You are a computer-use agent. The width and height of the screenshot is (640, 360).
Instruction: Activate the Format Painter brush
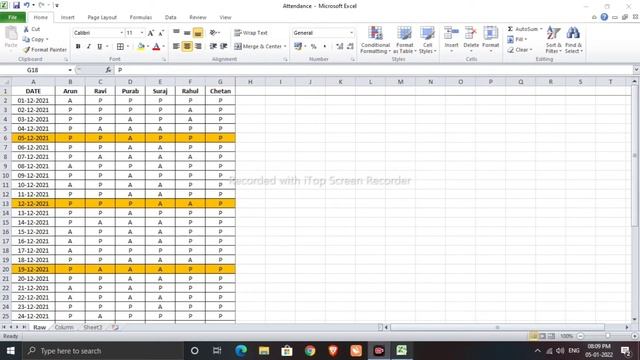44,49
